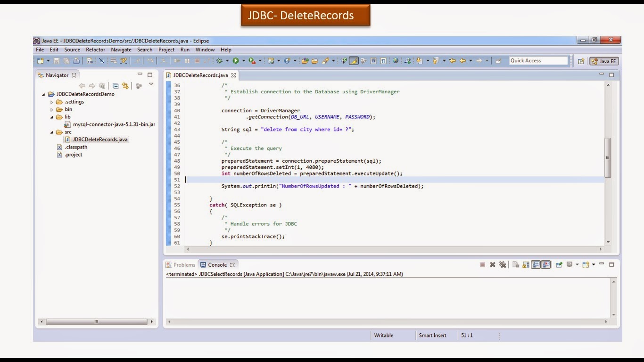Image resolution: width=644 pixels, height=362 pixels.
Task: Click Smart Insert in the status bar
Action: 432,335
